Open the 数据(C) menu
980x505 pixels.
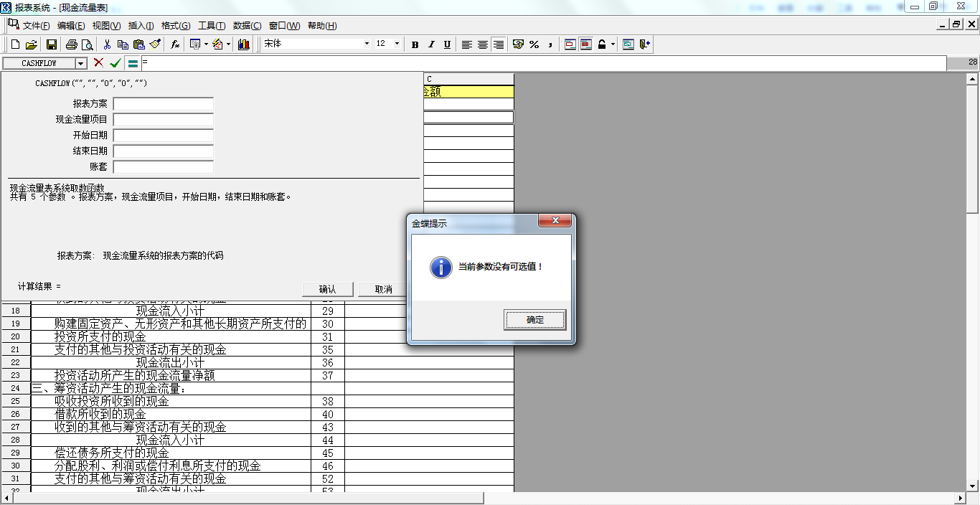[x=248, y=26]
